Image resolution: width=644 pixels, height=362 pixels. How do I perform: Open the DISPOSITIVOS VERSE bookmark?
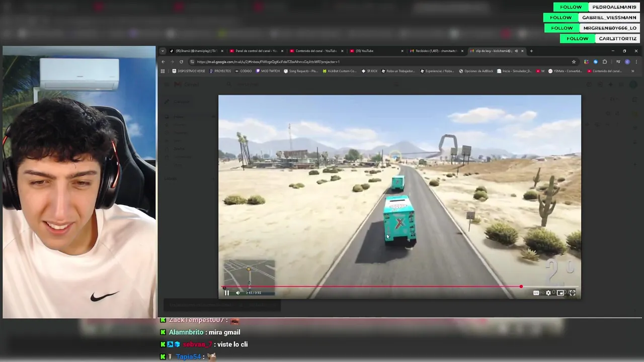click(x=189, y=71)
